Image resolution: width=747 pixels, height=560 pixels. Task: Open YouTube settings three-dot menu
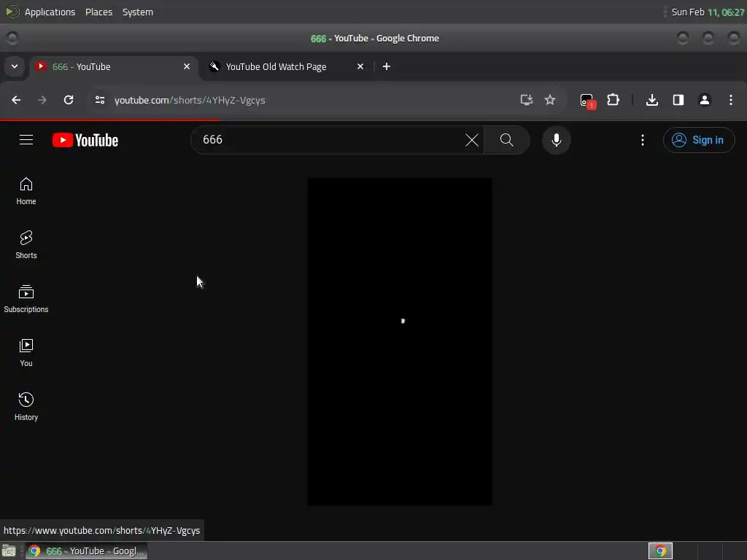(642, 140)
